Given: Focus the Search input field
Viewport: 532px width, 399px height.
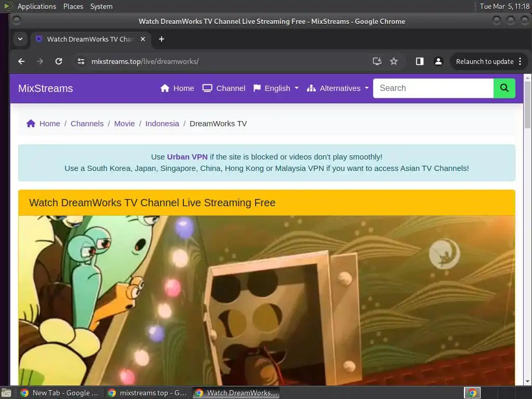Looking at the screenshot, I should coord(433,88).
